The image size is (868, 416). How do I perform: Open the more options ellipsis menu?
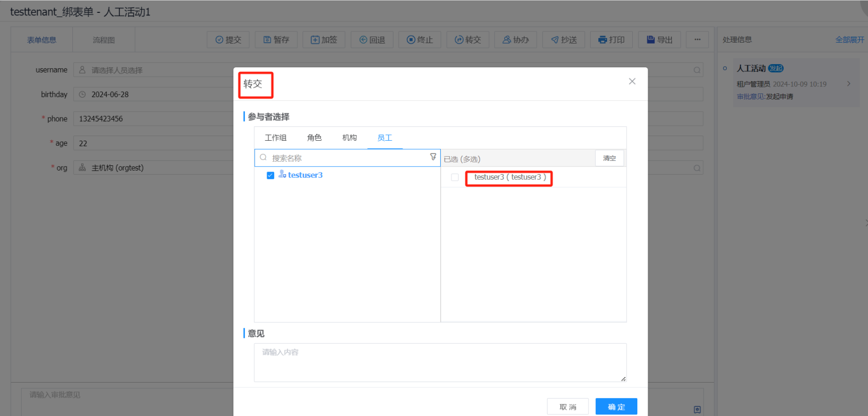[x=697, y=40]
